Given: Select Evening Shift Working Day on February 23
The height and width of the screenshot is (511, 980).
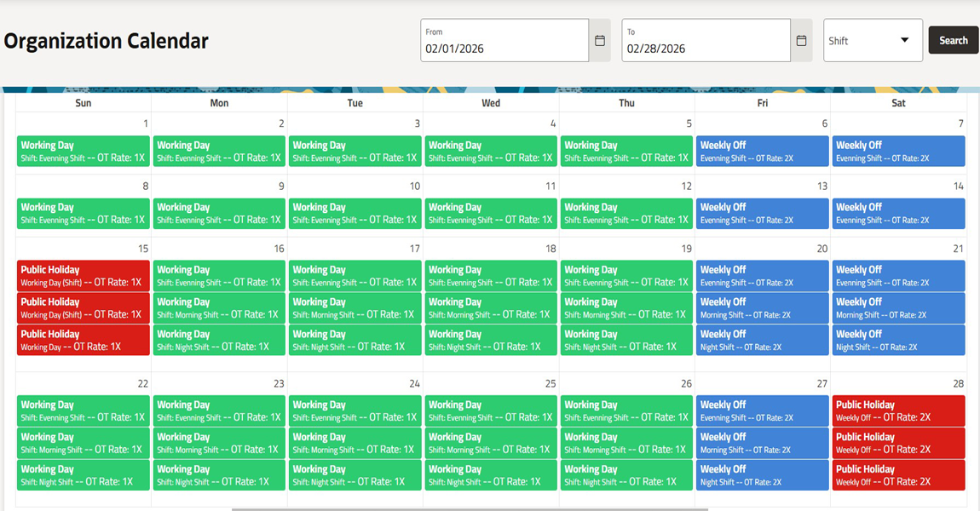Looking at the screenshot, I should (x=219, y=411).
